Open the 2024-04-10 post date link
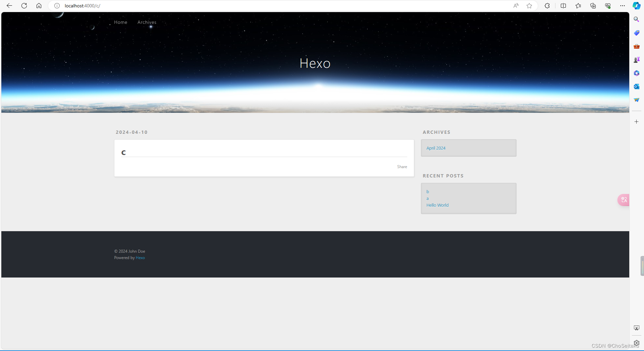This screenshot has width=644, height=351. point(131,132)
